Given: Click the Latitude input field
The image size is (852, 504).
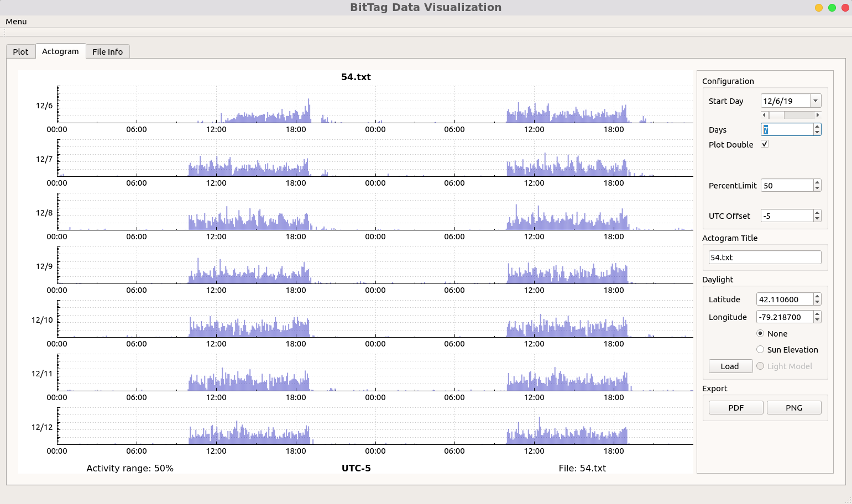Looking at the screenshot, I should pos(785,299).
